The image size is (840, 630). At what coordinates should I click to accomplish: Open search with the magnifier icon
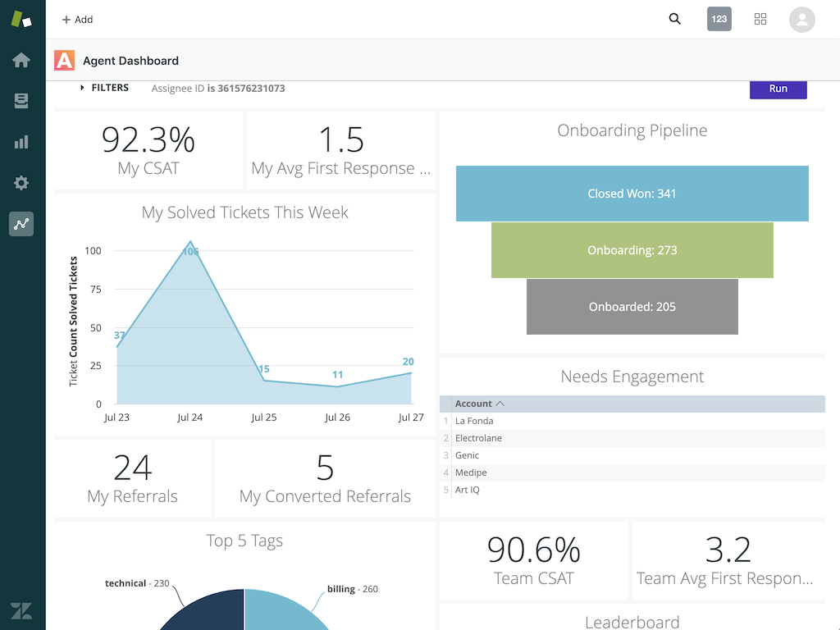pyautogui.click(x=674, y=18)
